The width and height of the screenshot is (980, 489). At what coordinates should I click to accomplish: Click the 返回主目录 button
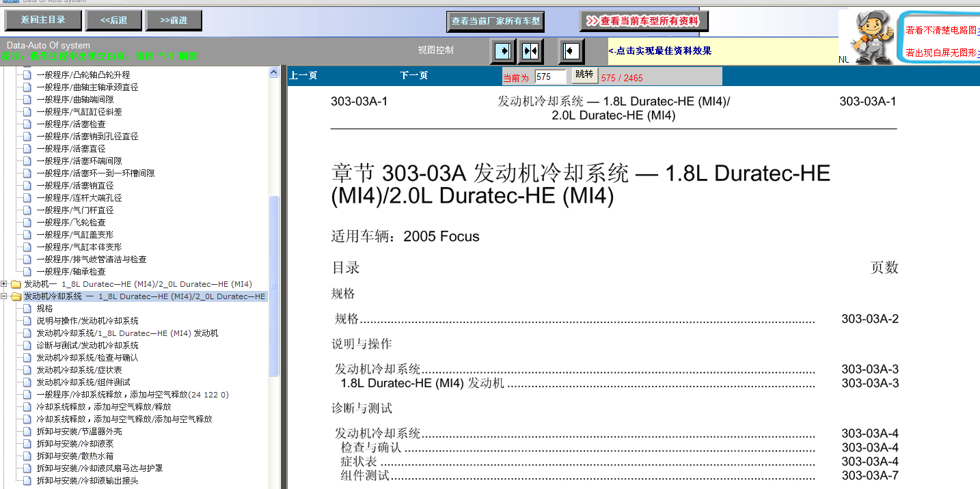coord(42,20)
